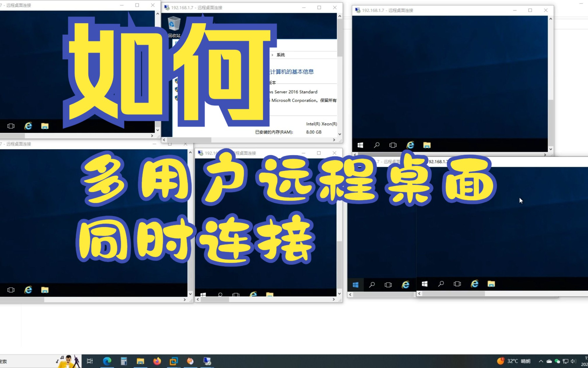Click the network status icon in the tray
The width and height of the screenshot is (588, 368).
566,361
